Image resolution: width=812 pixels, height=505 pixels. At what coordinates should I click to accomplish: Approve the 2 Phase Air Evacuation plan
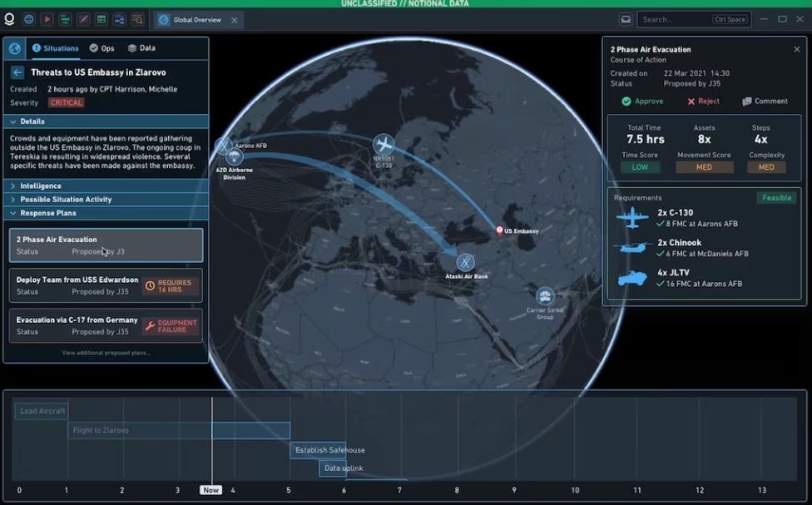pos(642,101)
